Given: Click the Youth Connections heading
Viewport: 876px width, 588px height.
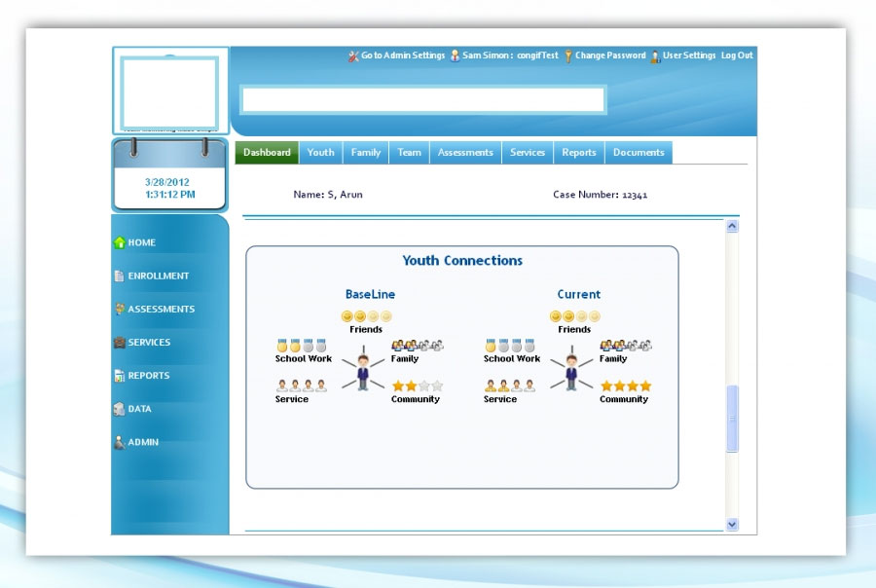Looking at the screenshot, I should (x=462, y=261).
